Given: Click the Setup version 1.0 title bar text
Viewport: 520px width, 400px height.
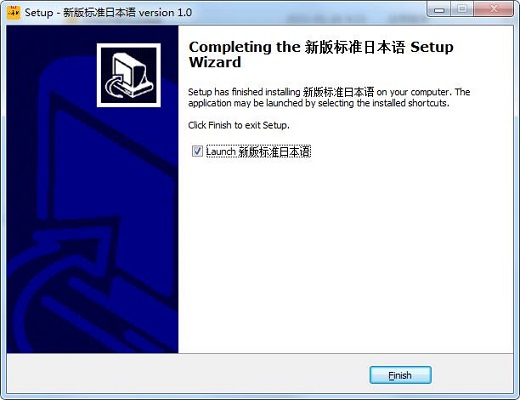Looking at the screenshot, I should tap(108, 13).
